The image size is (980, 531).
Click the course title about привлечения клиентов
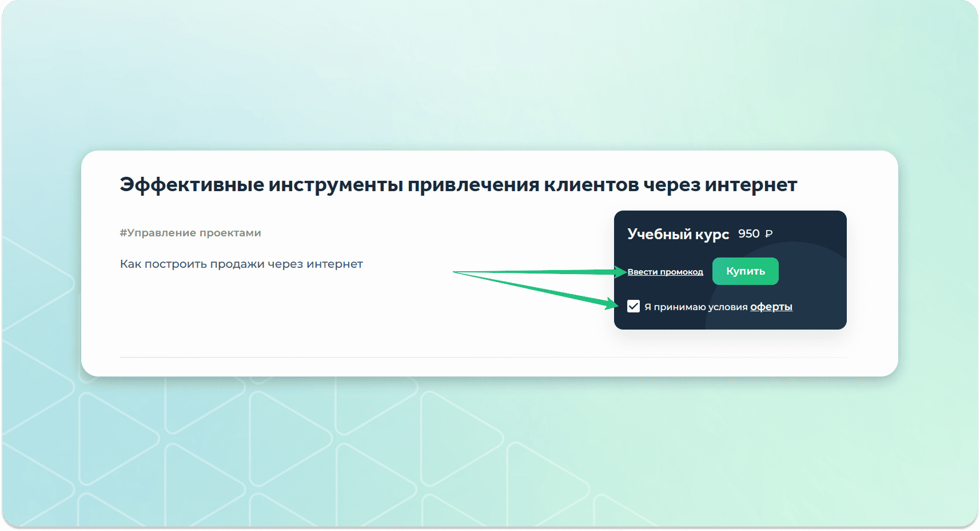(x=458, y=185)
